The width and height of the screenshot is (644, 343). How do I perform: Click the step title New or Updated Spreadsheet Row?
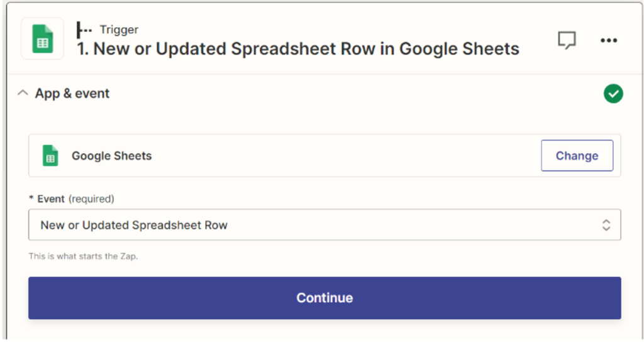pos(298,49)
